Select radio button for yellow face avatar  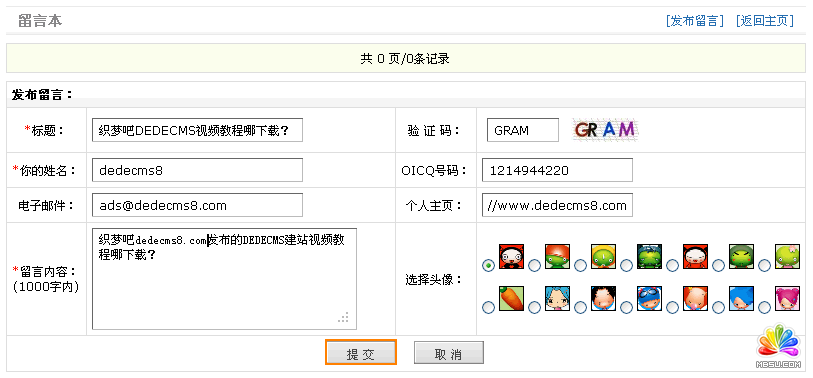coord(580,265)
